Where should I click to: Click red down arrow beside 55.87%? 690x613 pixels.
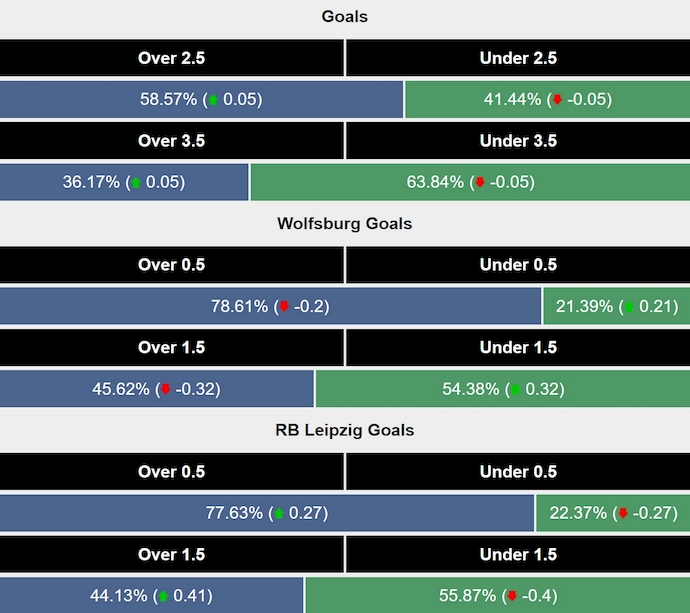click(x=510, y=597)
